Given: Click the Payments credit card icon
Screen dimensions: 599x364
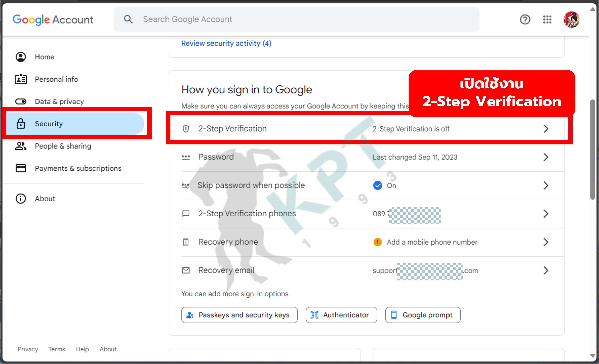Looking at the screenshot, I should tap(21, 168).
